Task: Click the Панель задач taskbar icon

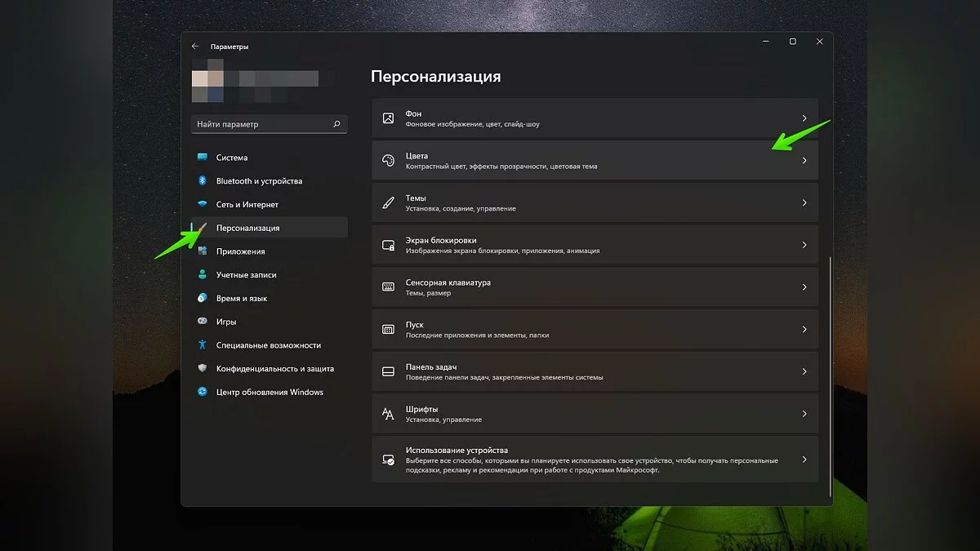Action: [389, 371]
